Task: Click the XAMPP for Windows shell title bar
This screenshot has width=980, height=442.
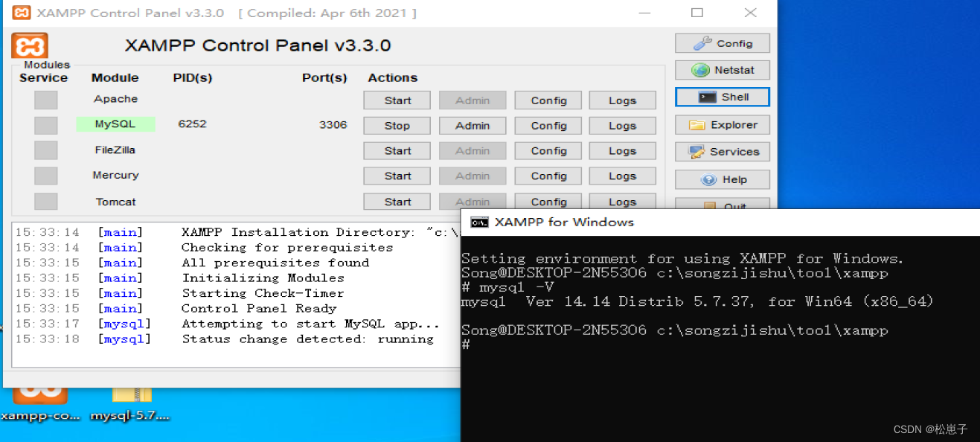Action: [x=720, y=222]
